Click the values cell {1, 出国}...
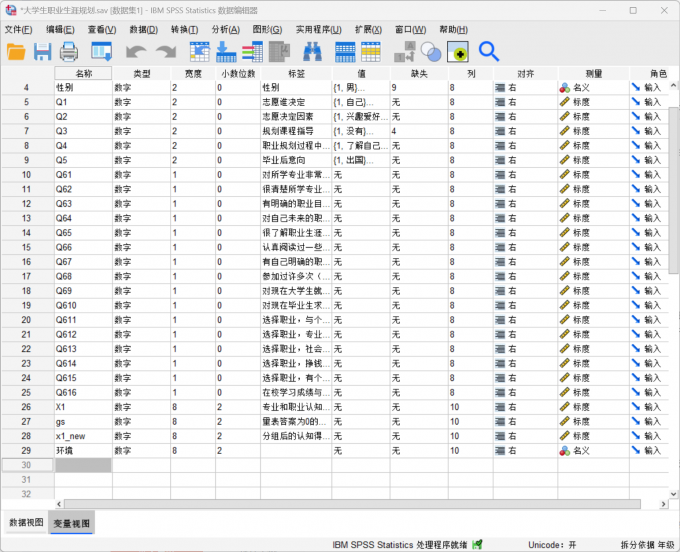The width and height of the screenshot is (680, 552). tap(361, 160)
